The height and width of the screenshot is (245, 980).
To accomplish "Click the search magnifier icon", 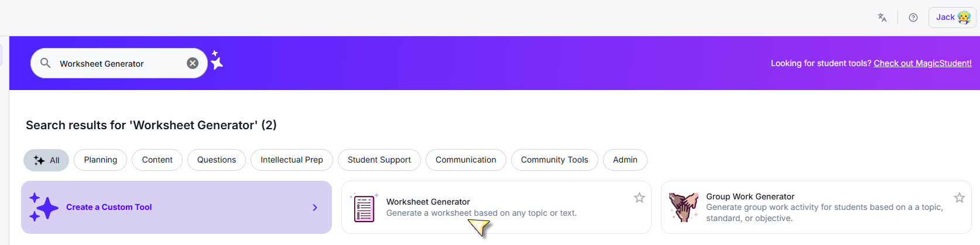I will click(45, 63).
